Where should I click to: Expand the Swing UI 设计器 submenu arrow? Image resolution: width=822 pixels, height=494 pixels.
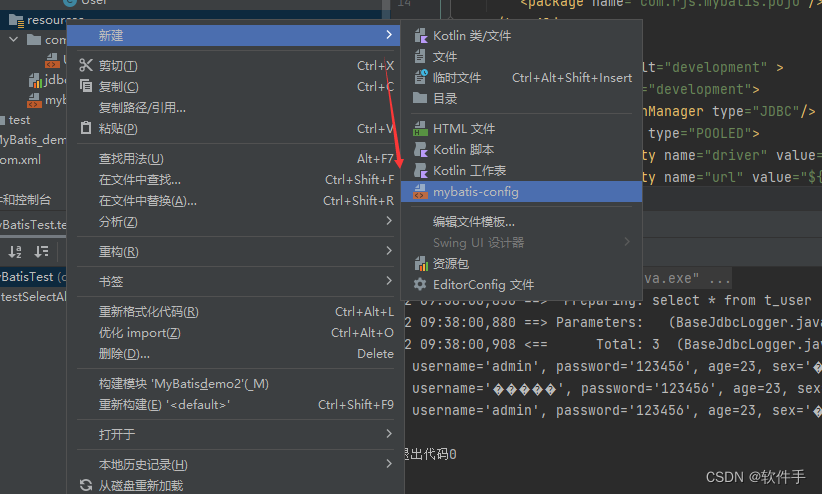[x=627, y=241]
